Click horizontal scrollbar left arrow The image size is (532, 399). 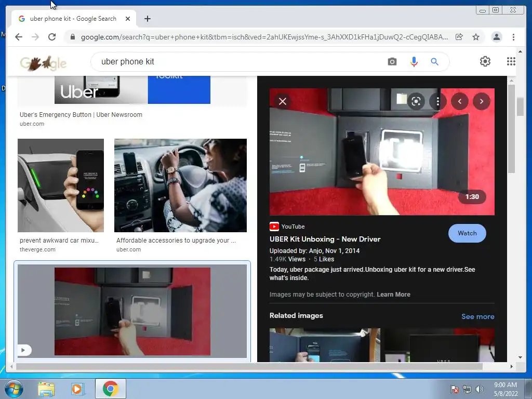(x=12, y=366)
